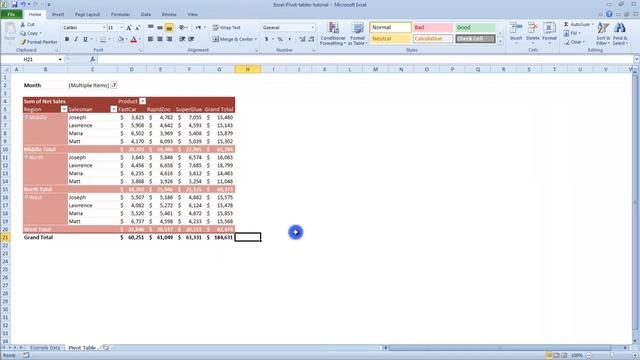Switch to the Data tab

pyautogui.click(x=146, y=14)
